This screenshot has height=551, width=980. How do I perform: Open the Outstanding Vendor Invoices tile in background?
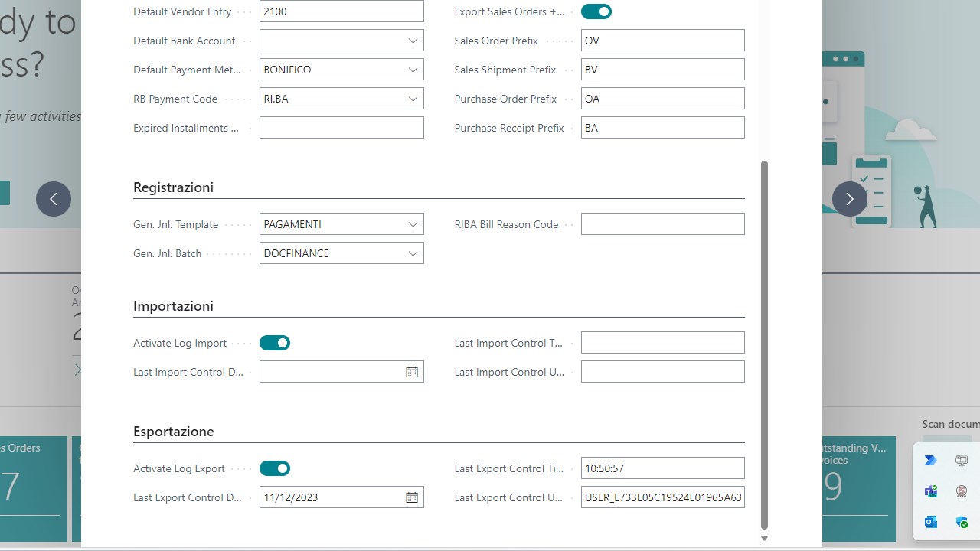tap(858, 488)
